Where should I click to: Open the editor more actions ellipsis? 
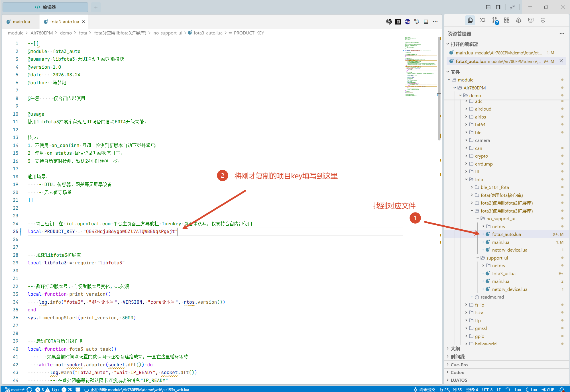point(435,22)
